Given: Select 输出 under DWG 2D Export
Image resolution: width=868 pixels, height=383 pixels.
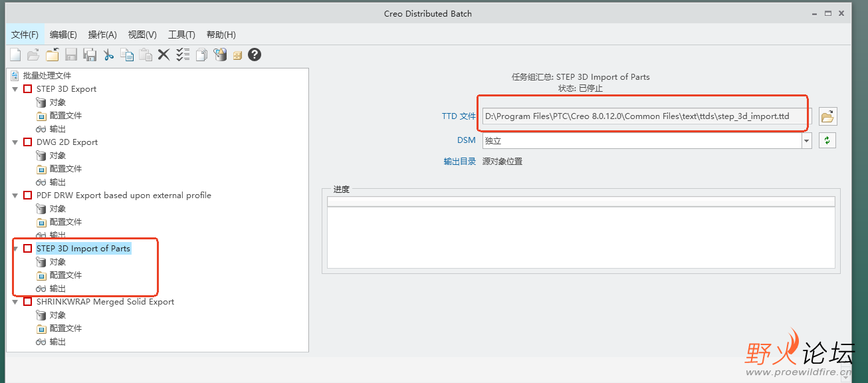Looking at the screenshot, I should click(58, 182).
